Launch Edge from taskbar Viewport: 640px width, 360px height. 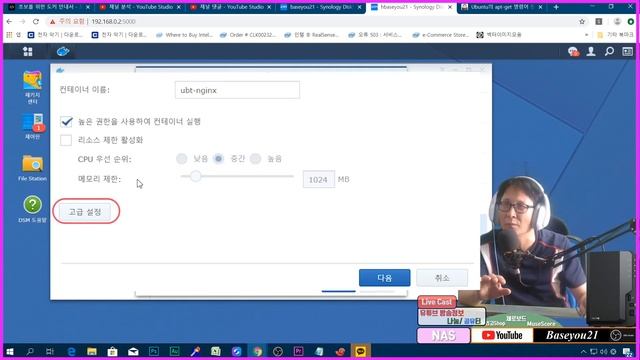[71, 351]
